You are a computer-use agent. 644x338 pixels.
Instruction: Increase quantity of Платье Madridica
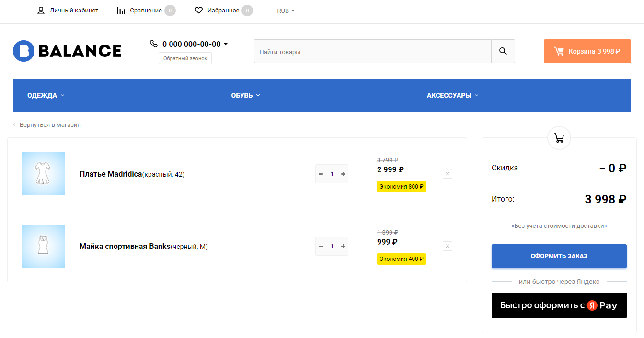tap(343, 174)
